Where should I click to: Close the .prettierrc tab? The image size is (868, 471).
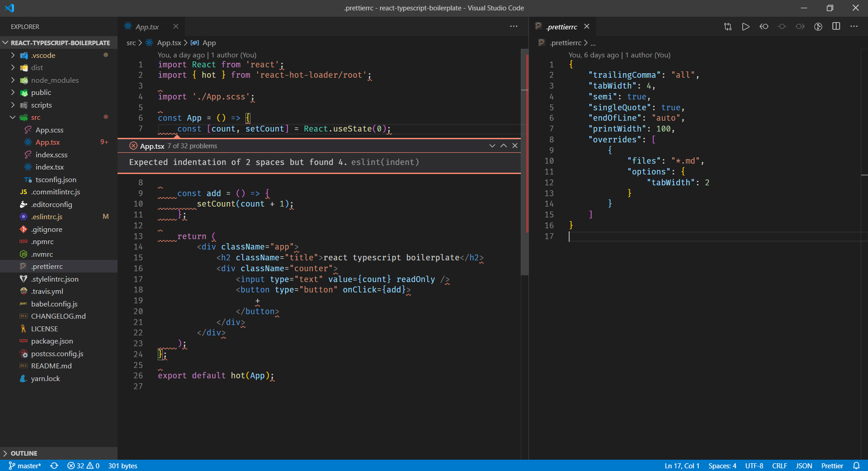[x=587, y=27]
